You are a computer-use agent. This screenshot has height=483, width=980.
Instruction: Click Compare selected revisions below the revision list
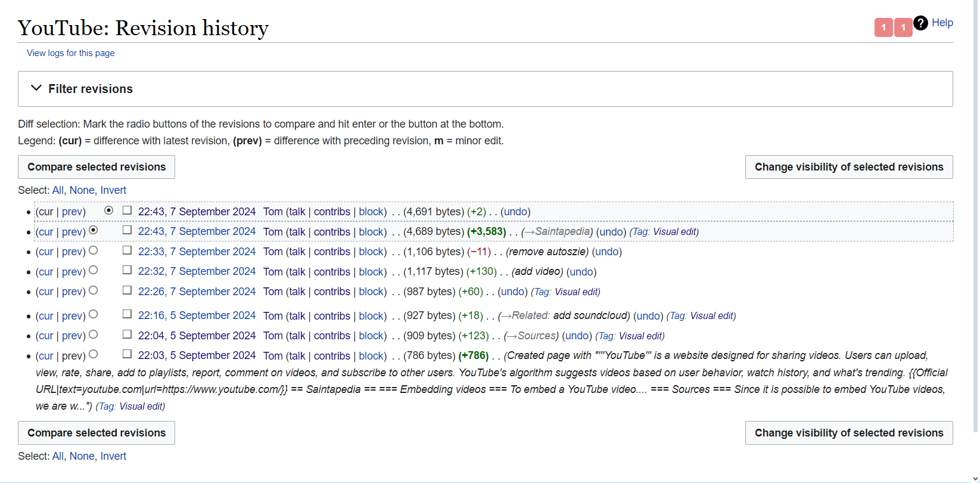coord(97,433)
